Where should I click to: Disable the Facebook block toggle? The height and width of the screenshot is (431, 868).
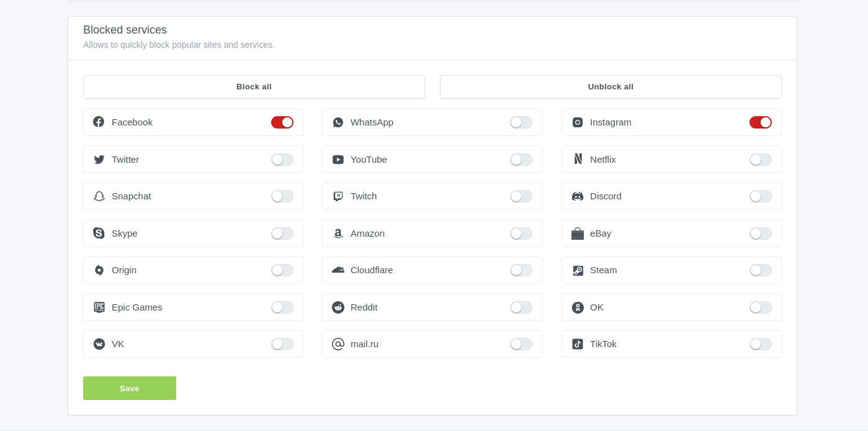pyautogui.click(x=282, y=122)
